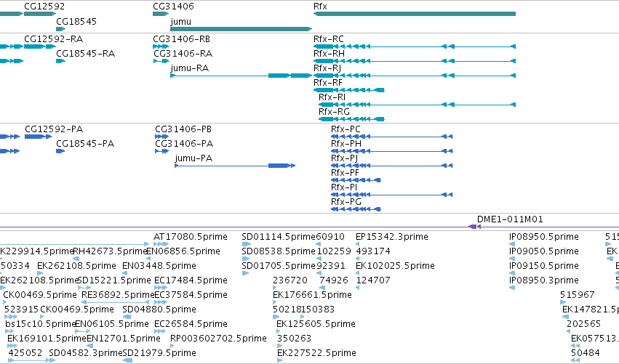619x364 pixels.
Task: Select the Rfx-RG transcript label
Action: click(x=334, y=112)
